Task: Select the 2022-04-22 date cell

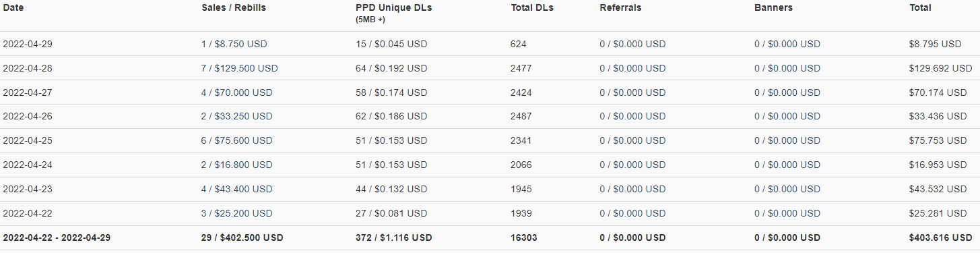Action: [x=28, y=214]
